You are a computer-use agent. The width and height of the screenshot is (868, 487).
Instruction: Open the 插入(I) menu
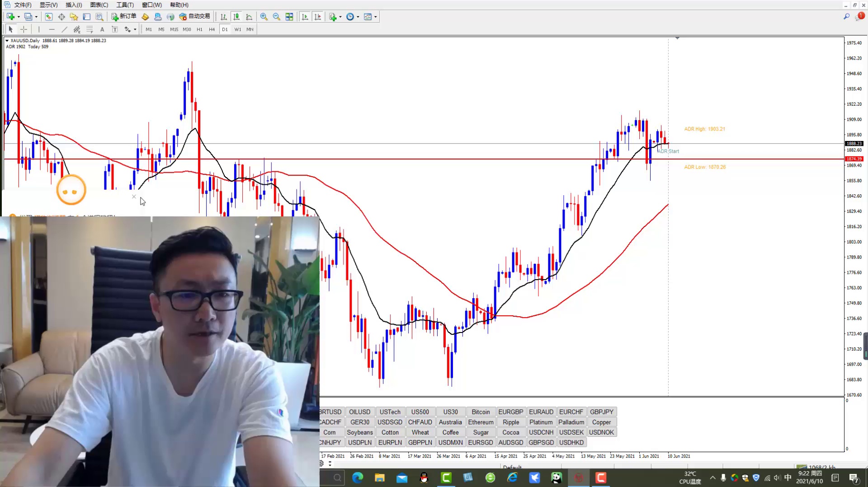pyautogui.click(x=74, y=5)
